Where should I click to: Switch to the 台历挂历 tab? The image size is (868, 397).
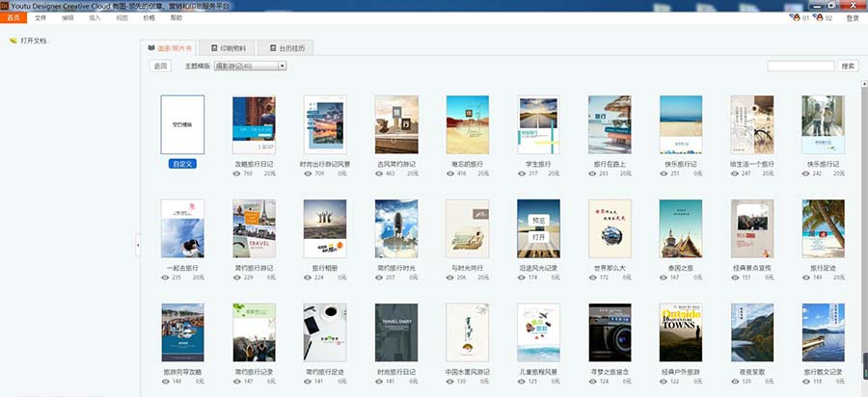(285, 48)
